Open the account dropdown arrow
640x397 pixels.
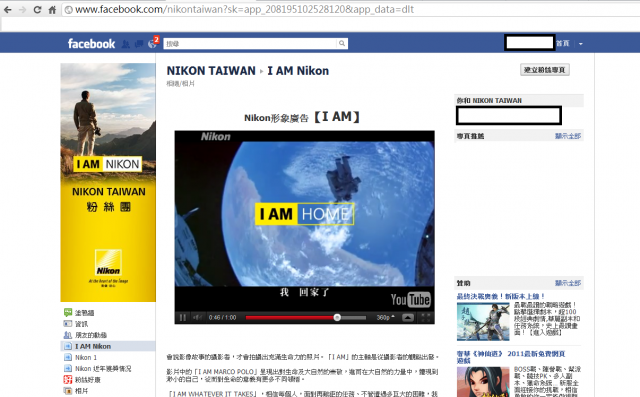coord(580,44)
